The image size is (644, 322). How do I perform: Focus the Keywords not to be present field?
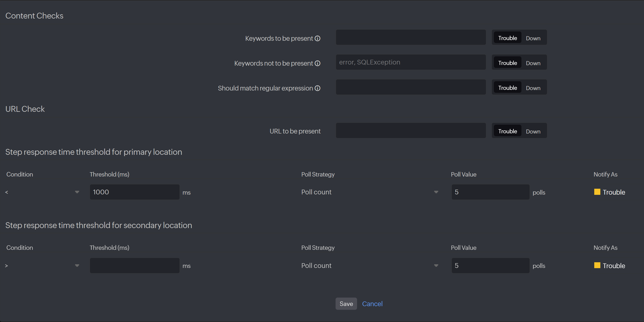(x=410, y=62)
